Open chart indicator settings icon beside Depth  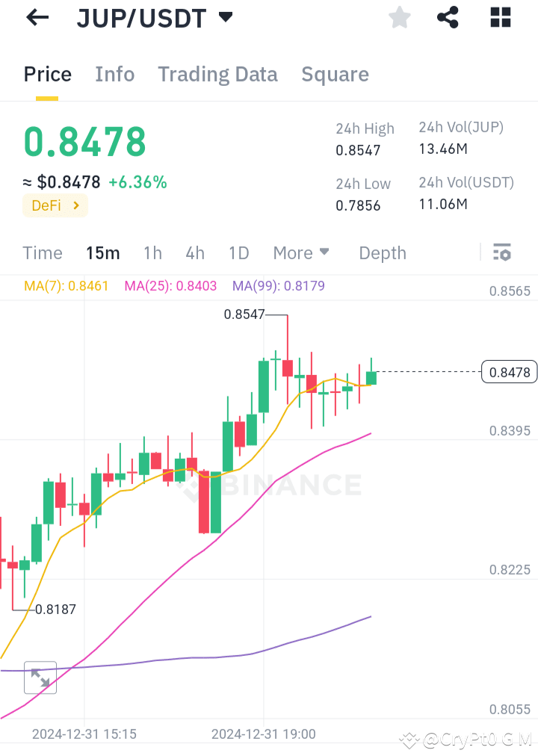[x=501, y=252]
